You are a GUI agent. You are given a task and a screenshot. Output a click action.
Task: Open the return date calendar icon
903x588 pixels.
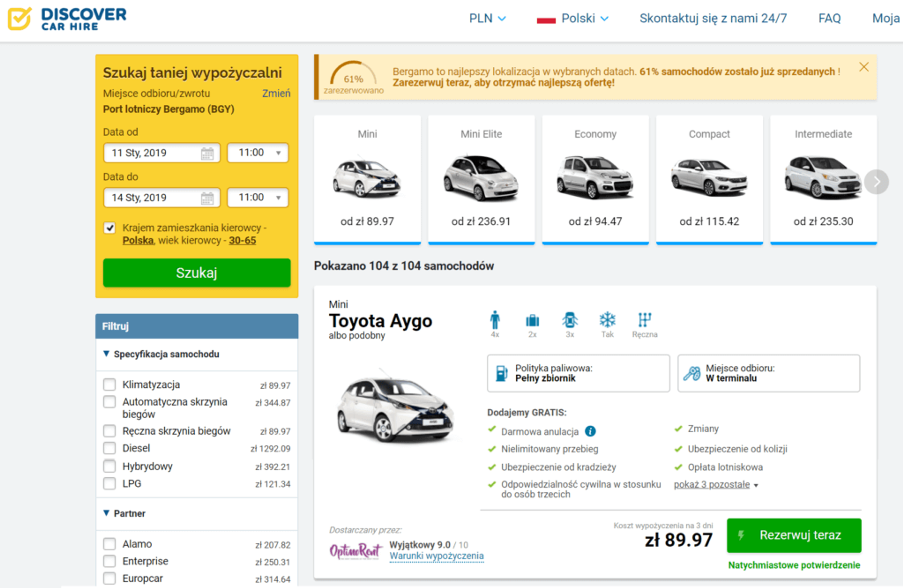[207, 198]
